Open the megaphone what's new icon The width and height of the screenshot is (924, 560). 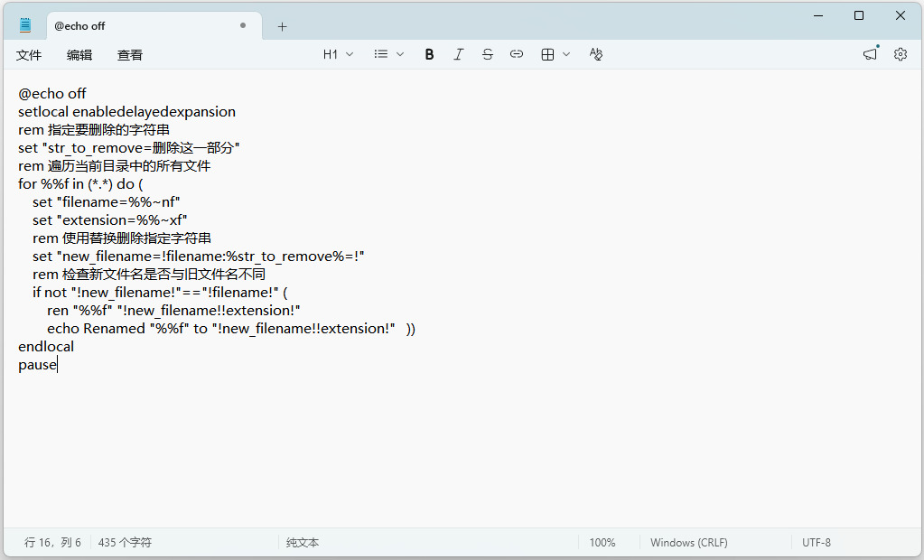(x=871, y=53)
